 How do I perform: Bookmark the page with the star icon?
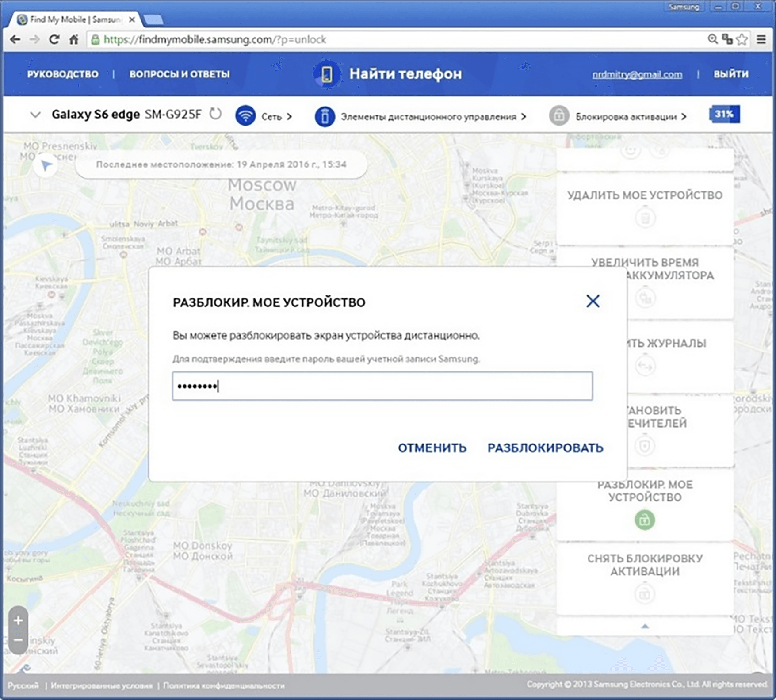[742, 39]
